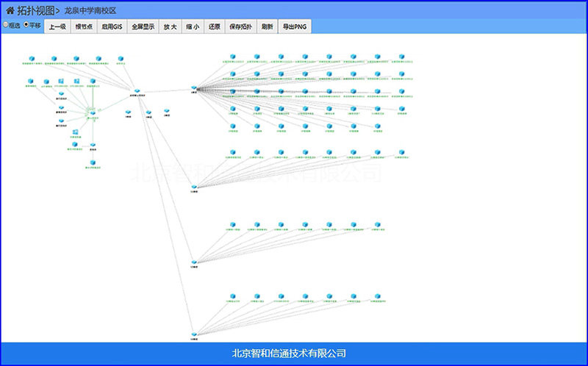Save layout via 保存拓扑
The width and height of the screenshot is (588, 366).
pyautogui.click(x=241, y=26)
